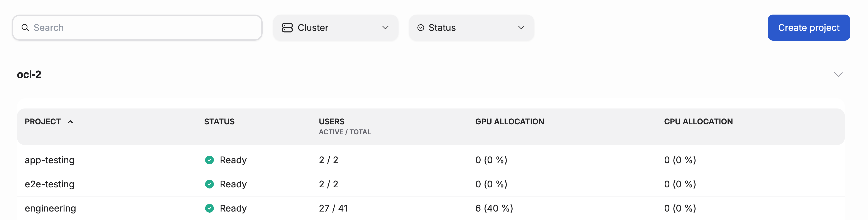Select the CPU ALLOCATION column header
The image size is (868, 220).
tap(698, 122)
